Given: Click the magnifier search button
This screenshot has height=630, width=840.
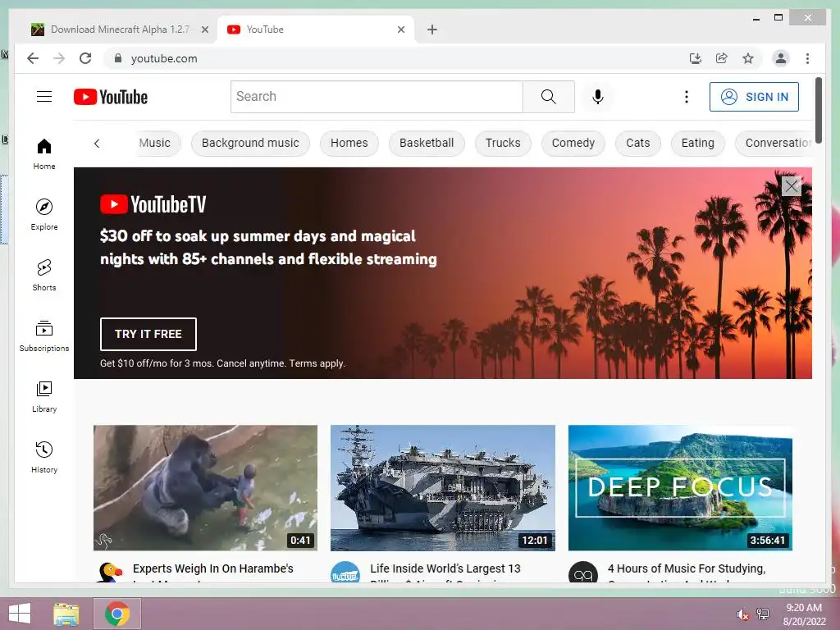Looking at the screenshot, I should pos(548,97).
